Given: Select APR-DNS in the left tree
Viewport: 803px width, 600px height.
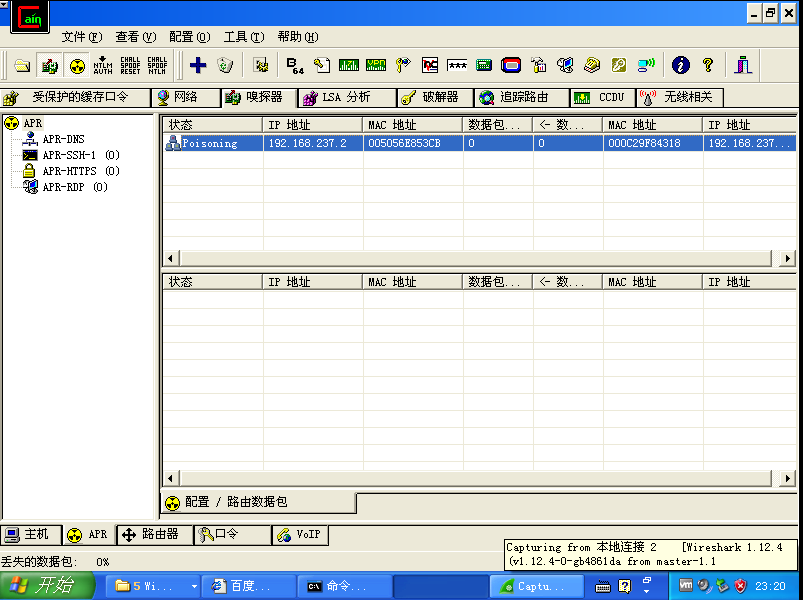Looking at the screenshot, I should (63, 139).
